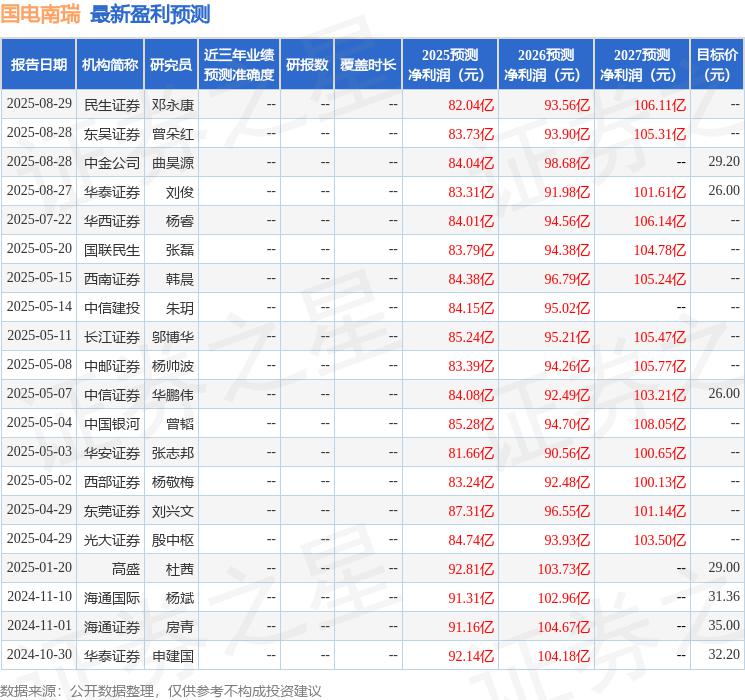Click the 西南证券 institution cell
745x700 pixels.
112,279
